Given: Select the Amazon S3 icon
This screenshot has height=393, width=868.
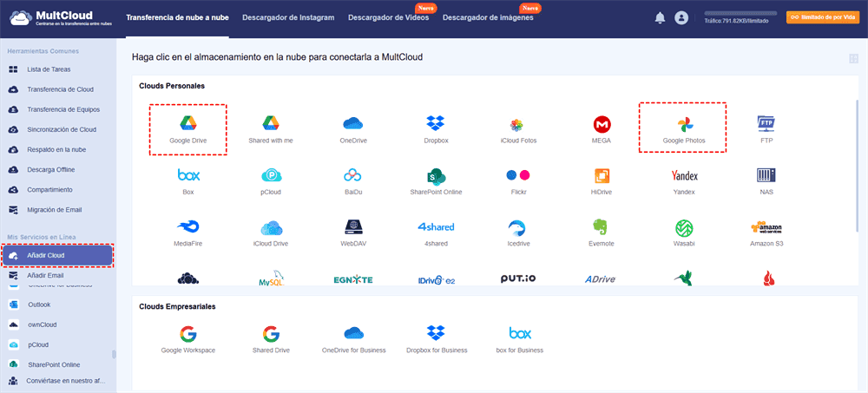Looking at the screenshot, I should click(766, 227).
